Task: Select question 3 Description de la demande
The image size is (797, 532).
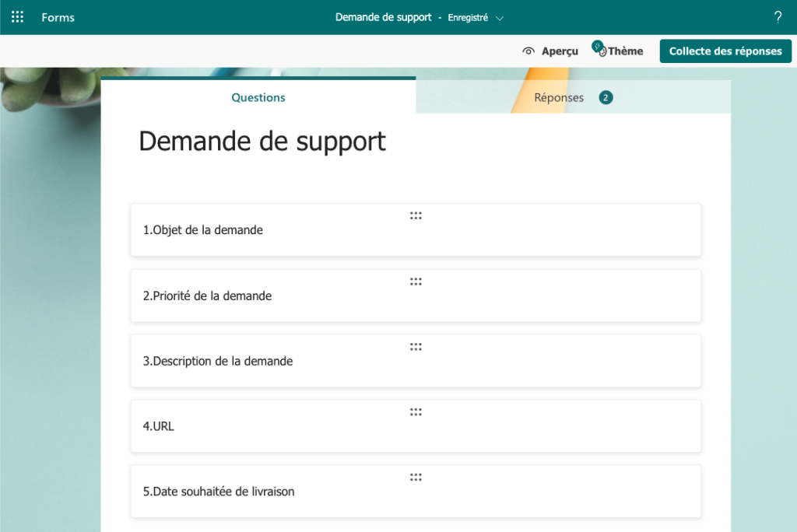Action: [218, 361]
